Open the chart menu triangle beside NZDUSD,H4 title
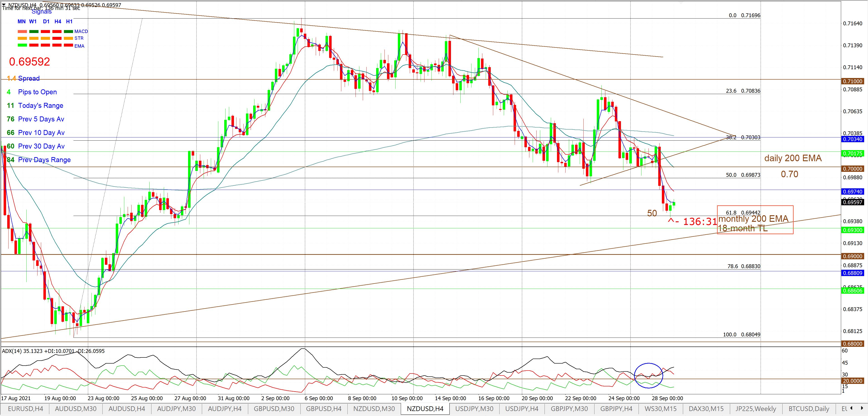This screenshot has width=868, height=416. (4, 5)
